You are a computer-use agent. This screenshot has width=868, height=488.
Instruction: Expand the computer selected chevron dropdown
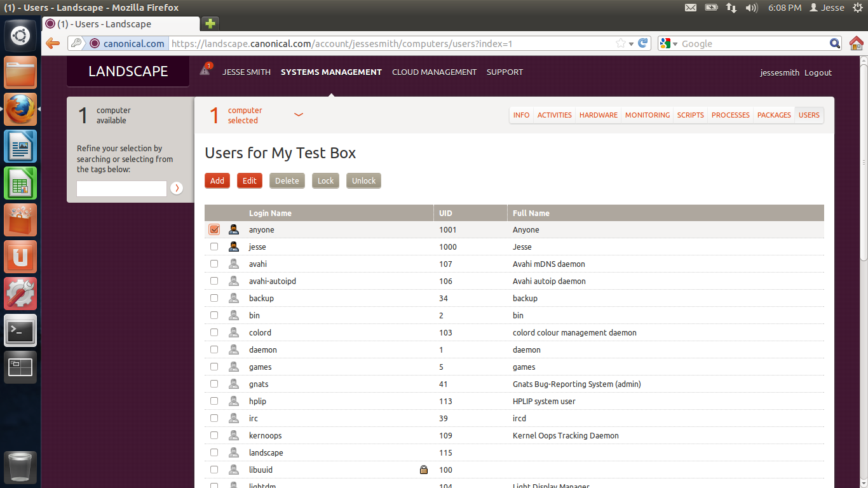(x=299, y=115)
